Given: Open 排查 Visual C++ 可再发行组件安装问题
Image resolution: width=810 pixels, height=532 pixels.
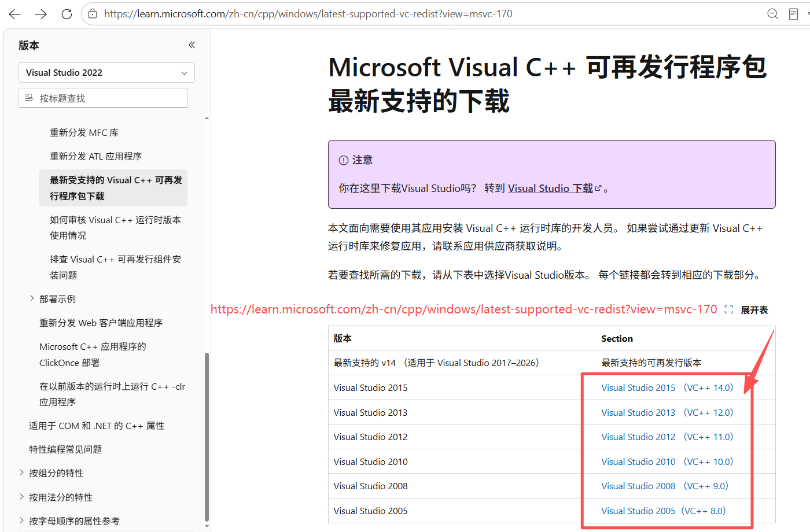Looking at the screenshot, I should click(116, 267).
